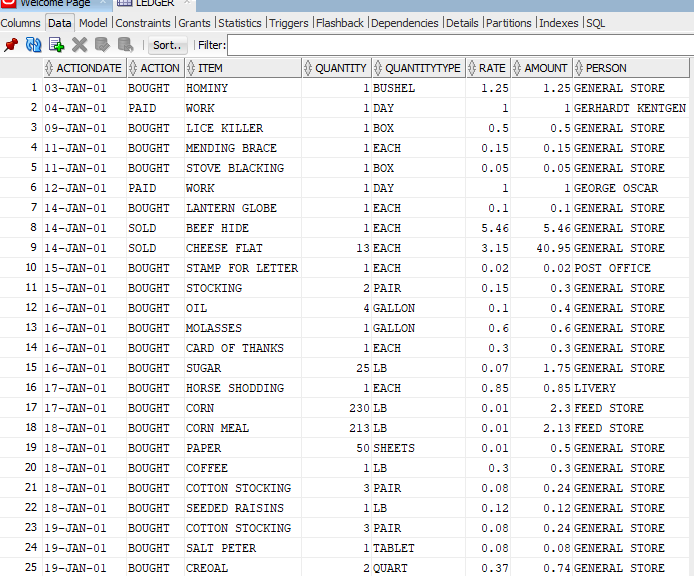Select row number 25
694x576 pixels.
click(21, 567)
